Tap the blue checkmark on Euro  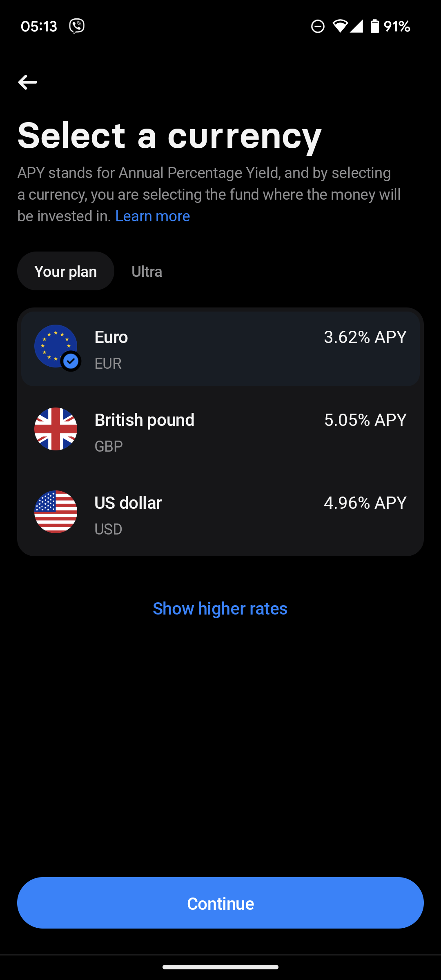pos(71,361)
